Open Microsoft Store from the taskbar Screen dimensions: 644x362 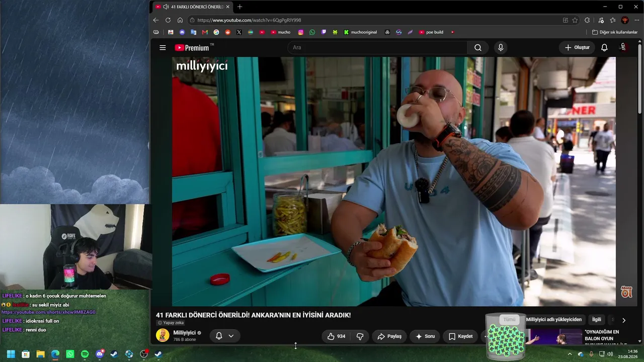coord(26,354)
